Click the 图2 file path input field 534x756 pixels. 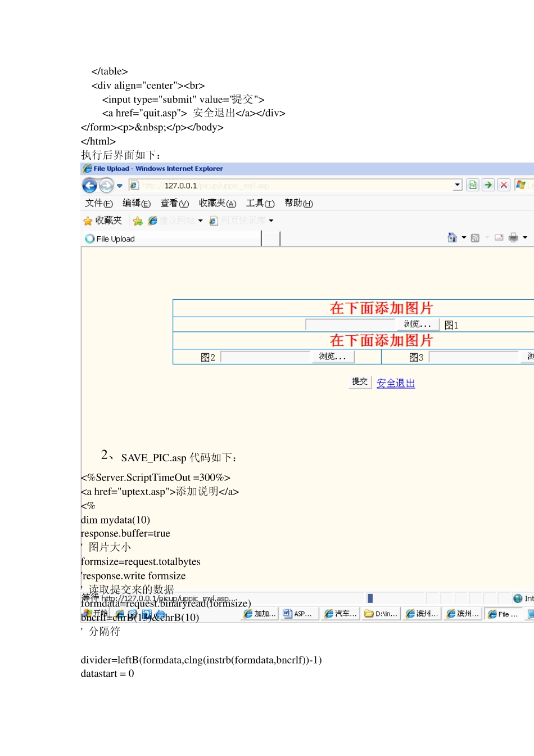click(265, 357)
